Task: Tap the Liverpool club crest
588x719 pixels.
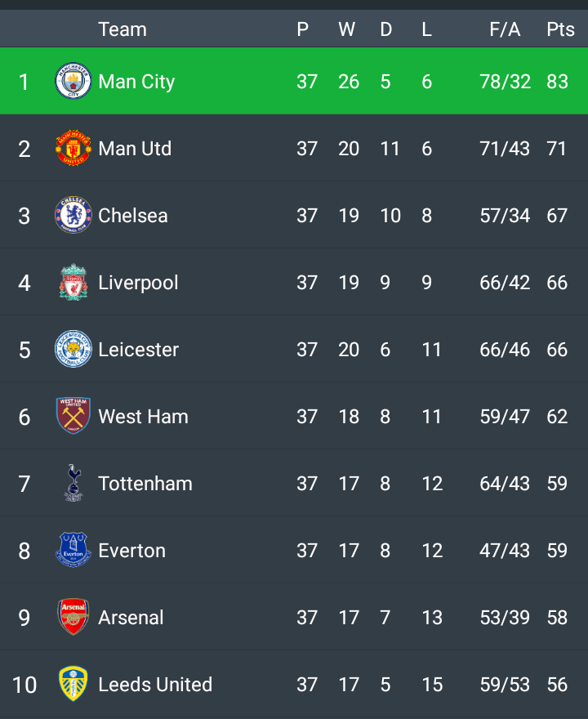Action: point(73,283)
